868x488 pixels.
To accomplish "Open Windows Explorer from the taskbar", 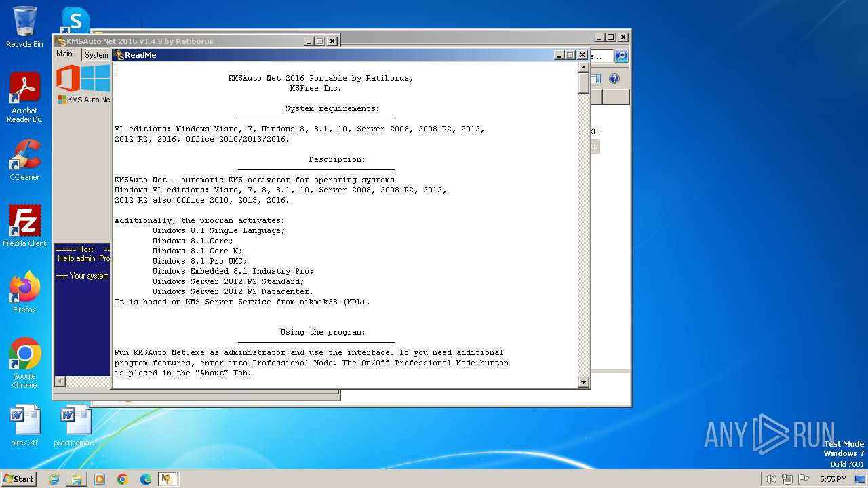I will click(77, 479).
